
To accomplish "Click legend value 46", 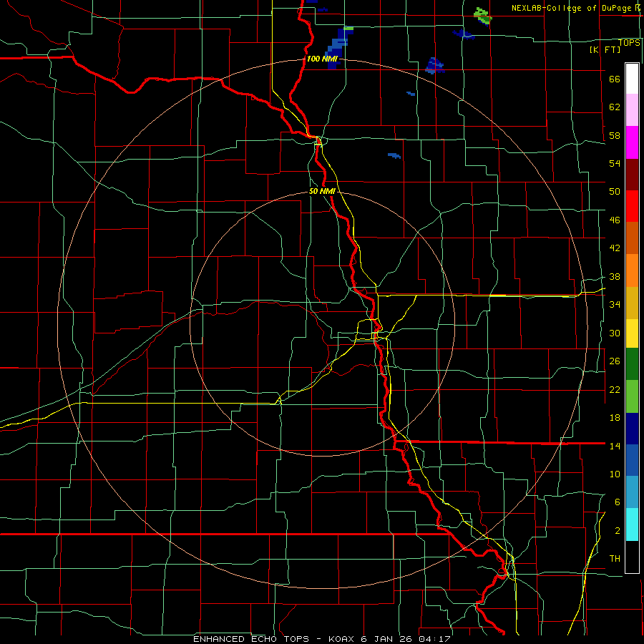I will click(x=615, y=220).
